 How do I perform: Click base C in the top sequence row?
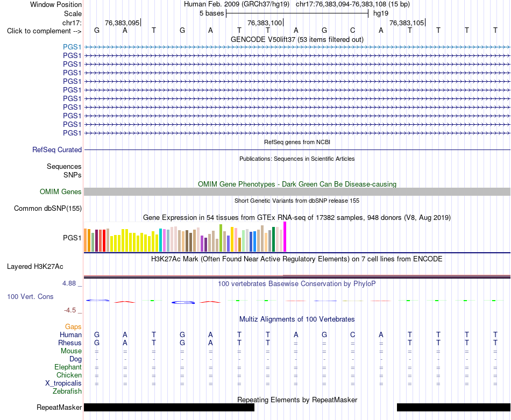[353, 30]
